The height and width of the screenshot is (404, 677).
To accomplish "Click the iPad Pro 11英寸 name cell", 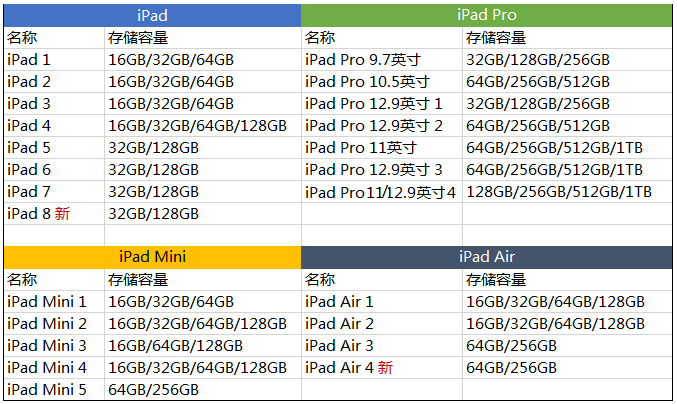I will 382,148.
